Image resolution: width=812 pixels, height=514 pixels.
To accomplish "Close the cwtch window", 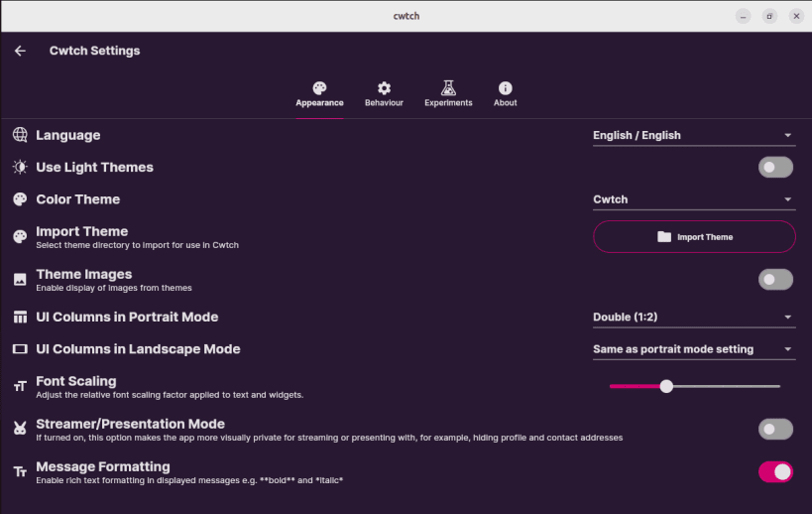I will (796, 16).
